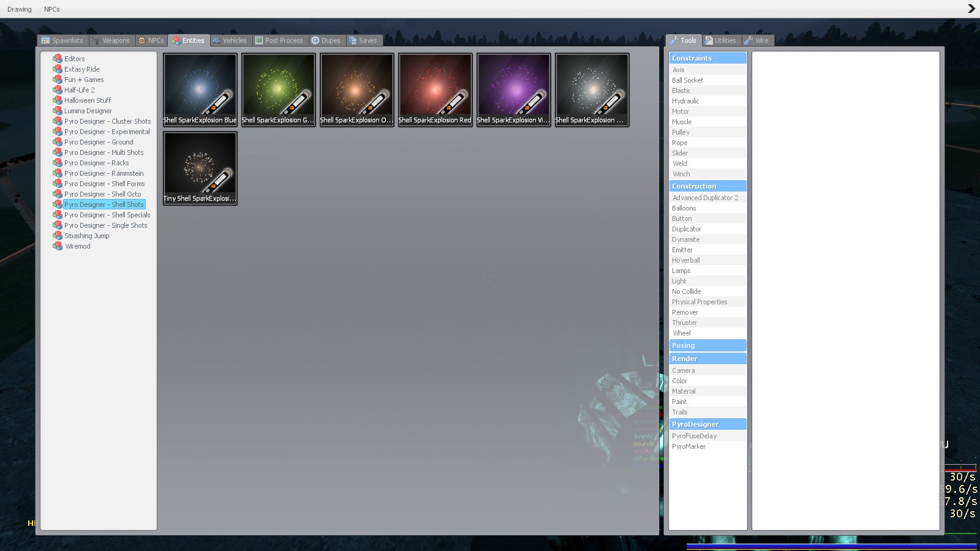This screenshot has width=980, height=551.
Task: Collapse the Construction tool category
Action: (707, 186)
